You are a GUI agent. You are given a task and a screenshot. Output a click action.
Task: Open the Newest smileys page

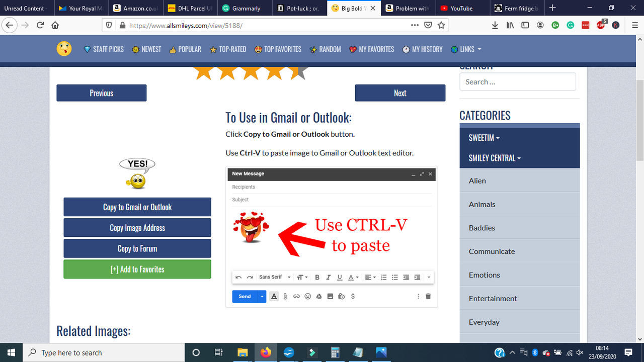146,49
